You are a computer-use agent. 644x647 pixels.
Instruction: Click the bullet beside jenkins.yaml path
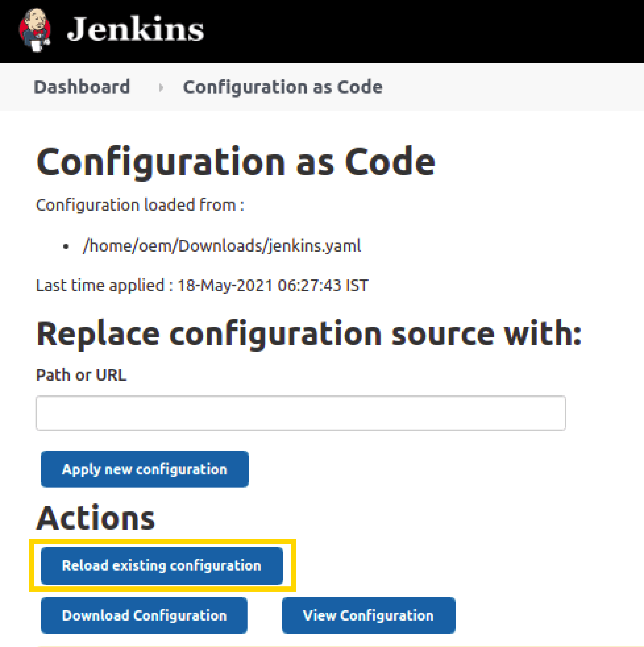pyautogui.click(x=66, y=246)
